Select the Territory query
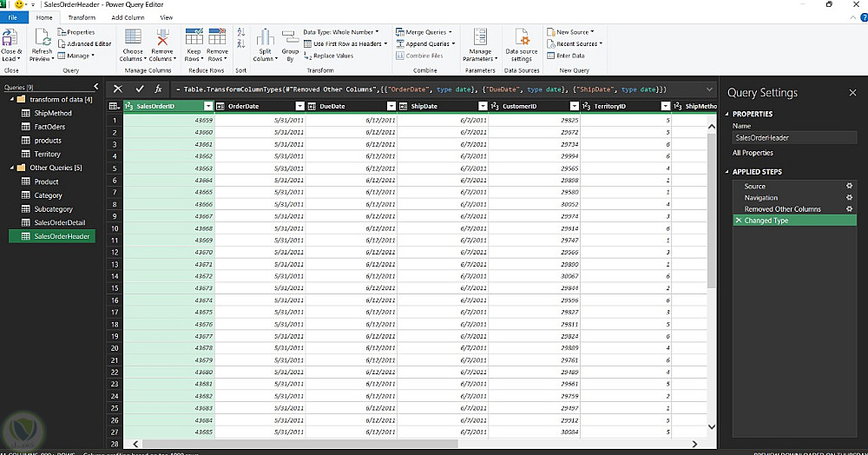The height and width of the screenshot is (455, 868). coord(47,154)
